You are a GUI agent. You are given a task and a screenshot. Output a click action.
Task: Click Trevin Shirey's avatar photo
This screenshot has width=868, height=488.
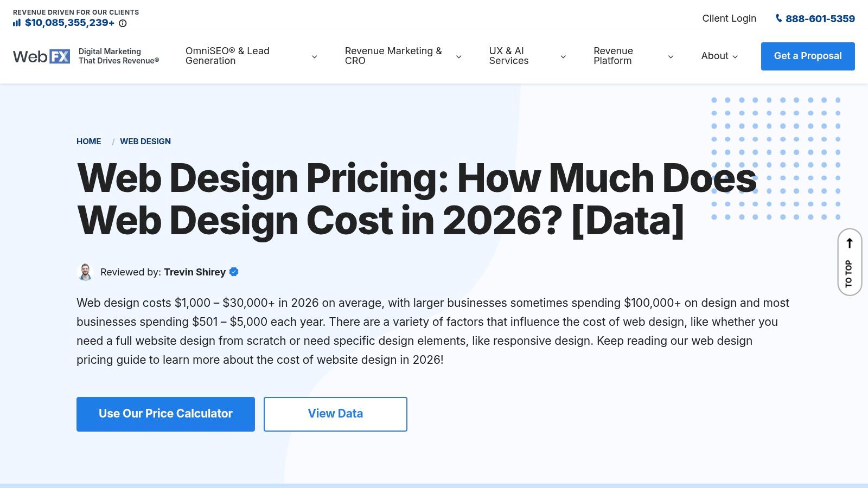tap(85, 272)
